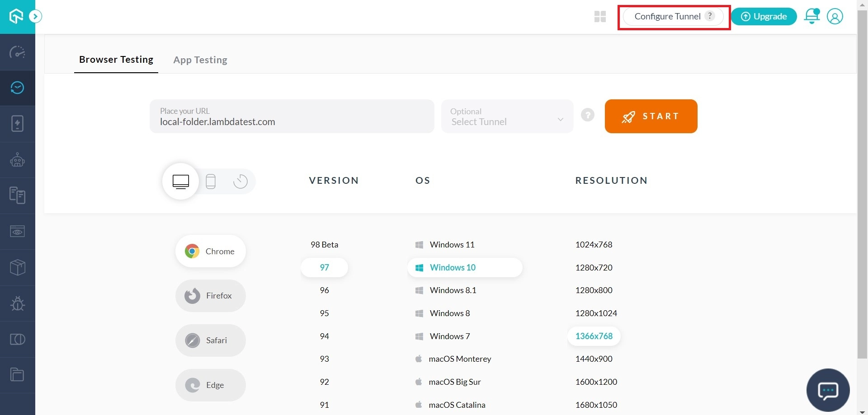Screen dimensions: 868x415
Task: Open the visual regression eye icon
Action: point(17,232)
